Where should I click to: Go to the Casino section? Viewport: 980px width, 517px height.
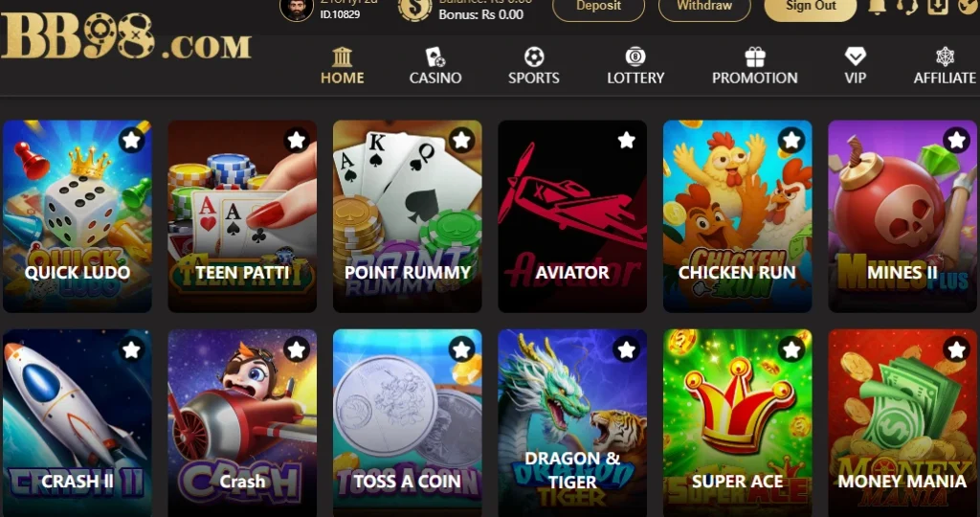point(435,66)
